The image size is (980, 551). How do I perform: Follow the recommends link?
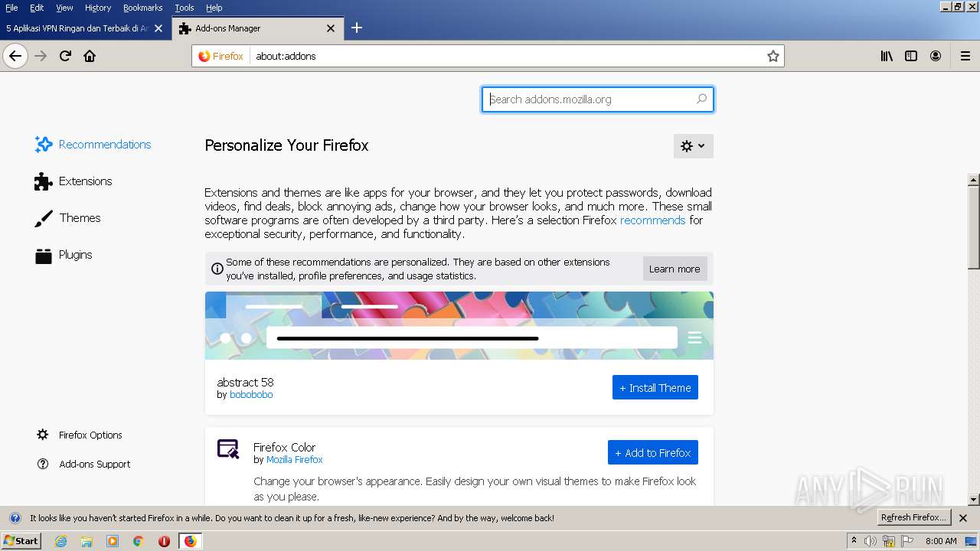point(652,220)
